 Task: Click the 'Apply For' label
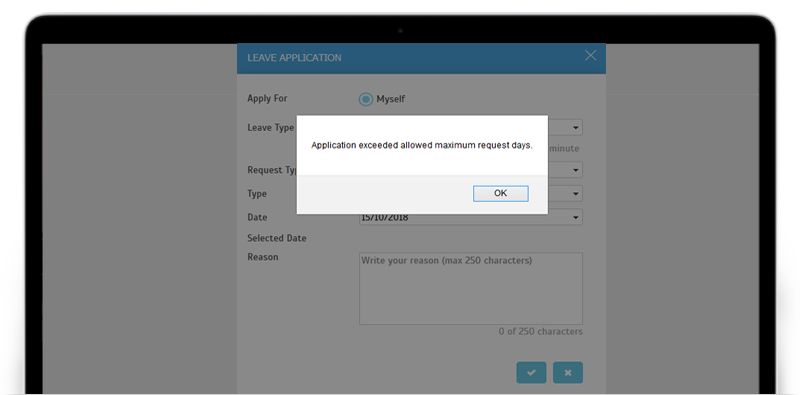[267, 98]
